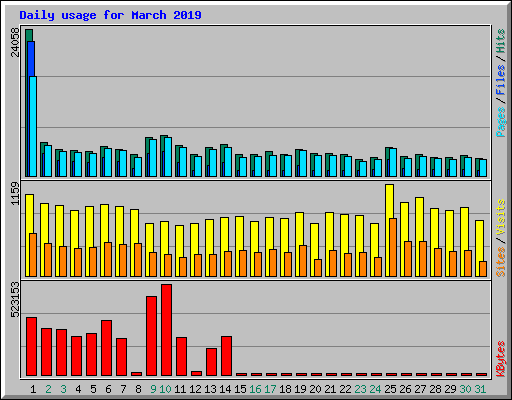This screenshot has width=512, height=400.
Task: Click the 1159 axis value
Action: [x=16, y=193]
